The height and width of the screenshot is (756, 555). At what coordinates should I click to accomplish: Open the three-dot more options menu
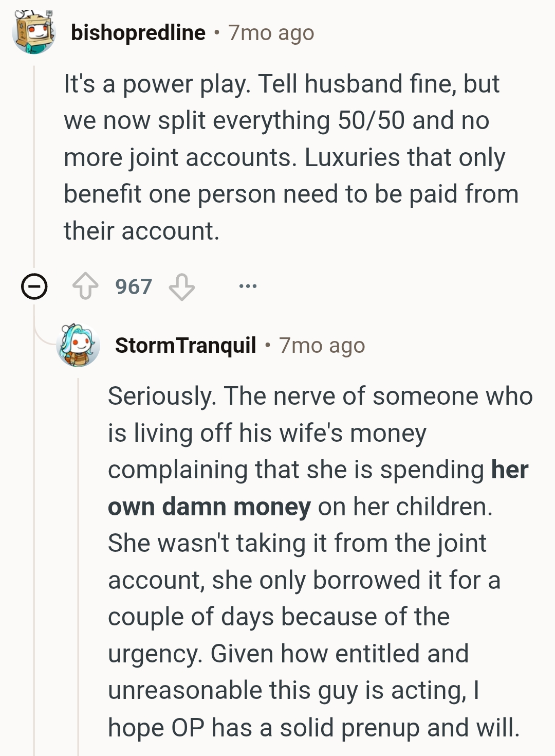pos(248,286)
